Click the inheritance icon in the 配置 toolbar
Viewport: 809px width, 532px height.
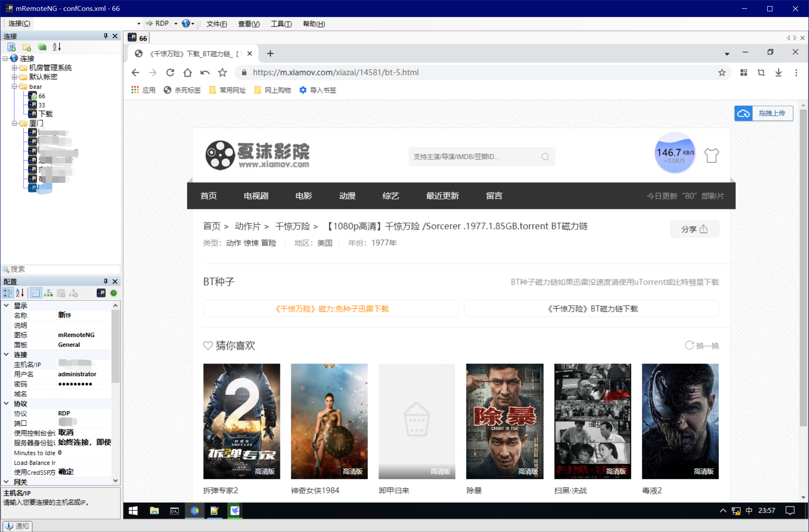tap(48, 293)
